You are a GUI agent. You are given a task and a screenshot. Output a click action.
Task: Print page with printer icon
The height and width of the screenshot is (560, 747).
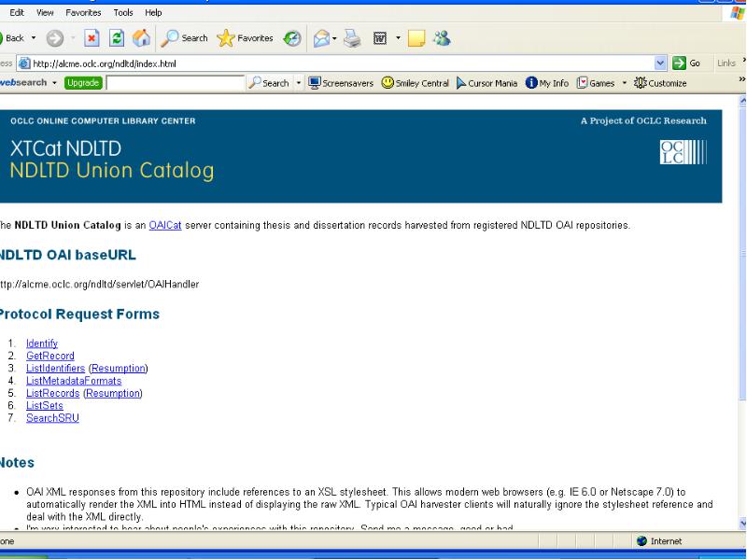click(353, 38)
